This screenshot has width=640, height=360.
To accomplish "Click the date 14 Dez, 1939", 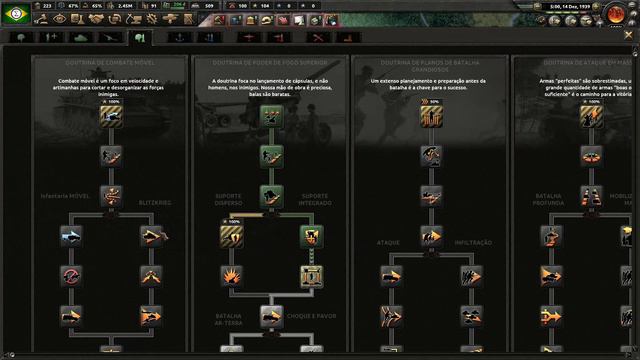I will tap(571, 7).
